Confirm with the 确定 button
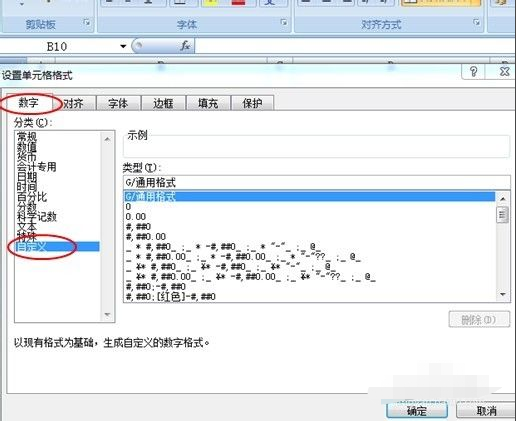Screen dimensions: 516x421 click(x=417, y=411)
